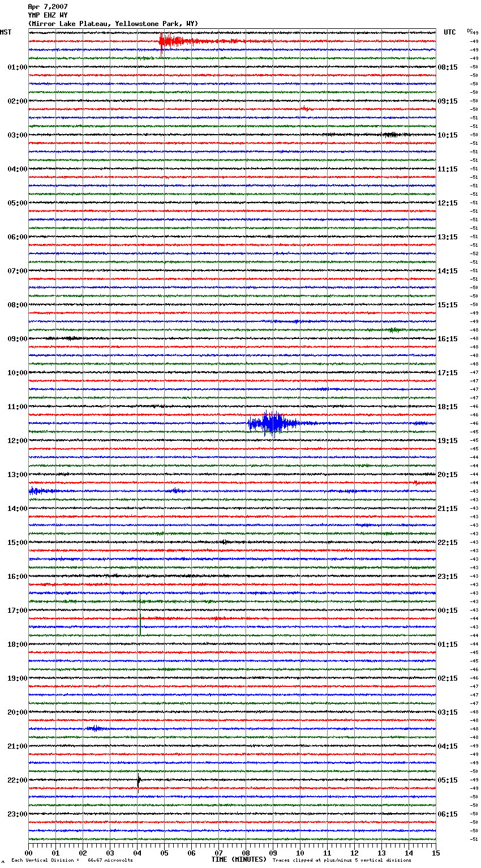Image resolution: width=481 pixels, height=868 pixels.
Task: Click the 'MST' time zone label
Action: pos(6,32)
